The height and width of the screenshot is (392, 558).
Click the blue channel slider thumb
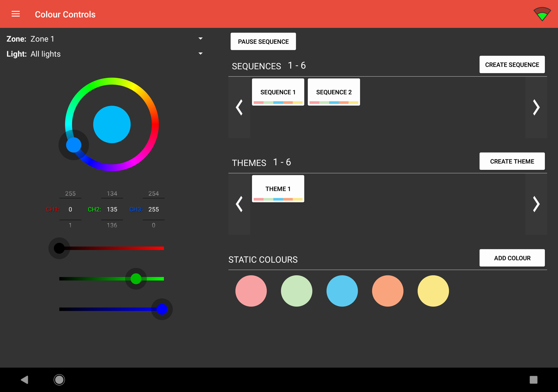pyautogui.click(x=162, y=309)
